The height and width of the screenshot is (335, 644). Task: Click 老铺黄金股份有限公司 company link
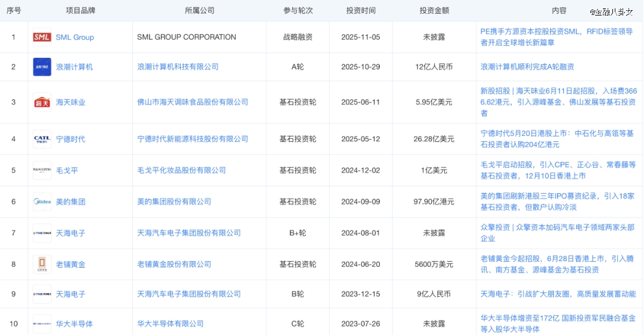pos(174,264)
